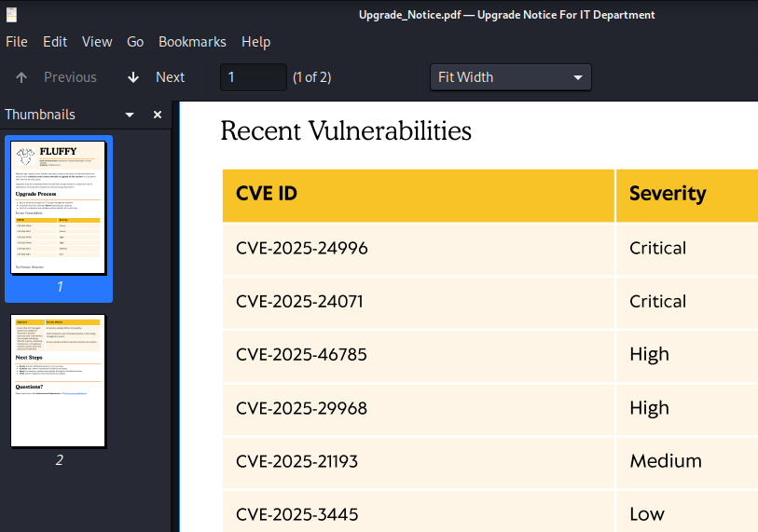Click the Severity column header
Image resolution: width=758 pixels, height=532 pixels.
(668, 194)
